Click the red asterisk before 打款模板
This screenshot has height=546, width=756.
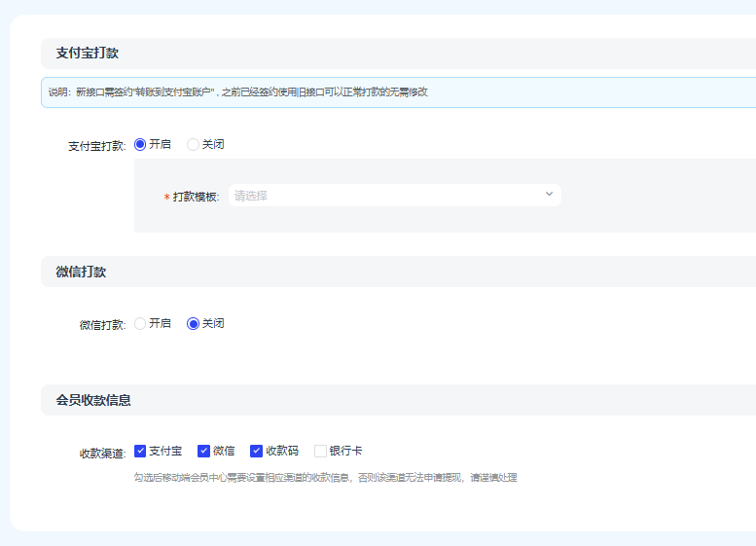(166, 198)
